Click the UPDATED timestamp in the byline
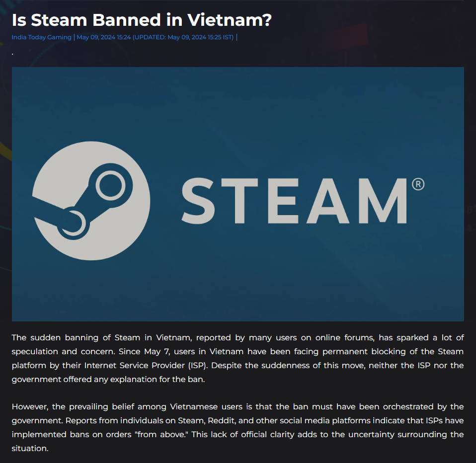 (x=183, y=37)
